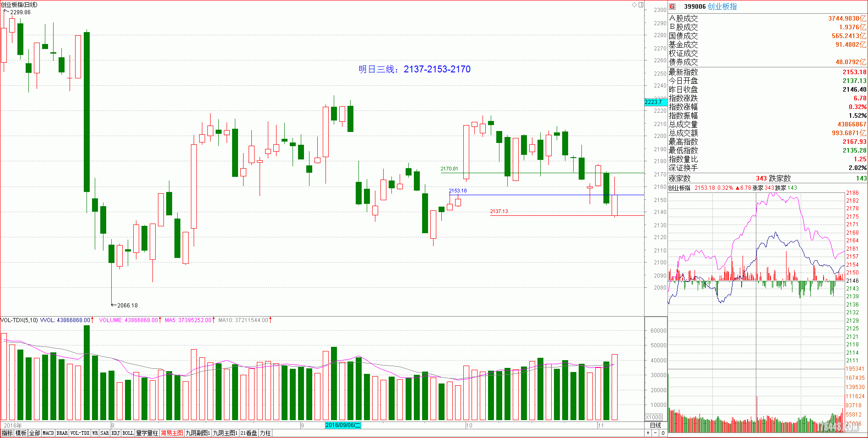Click the 涨家数 343 label
This screenshot has width=868, height=438.
pyautogui.click(x=718, y=178)
